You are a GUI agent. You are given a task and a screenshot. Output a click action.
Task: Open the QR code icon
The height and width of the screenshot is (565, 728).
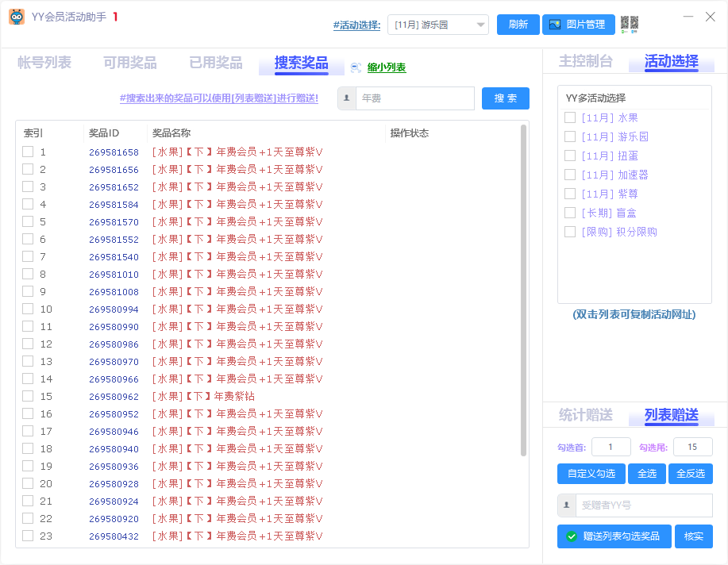(630, 24)
